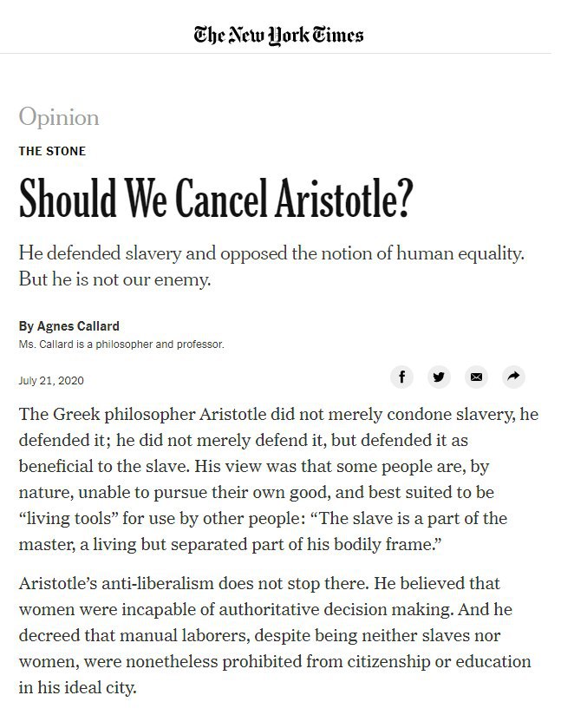This screenshot has width=561, height=728.
Task: Click the bio line "Ms. Callard is a philosopher"
Action: pos(121,344)
